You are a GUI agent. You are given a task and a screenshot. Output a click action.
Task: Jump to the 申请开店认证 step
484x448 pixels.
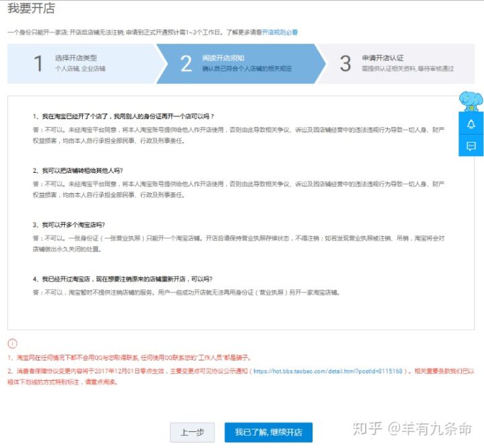click(x=382, y=58)
